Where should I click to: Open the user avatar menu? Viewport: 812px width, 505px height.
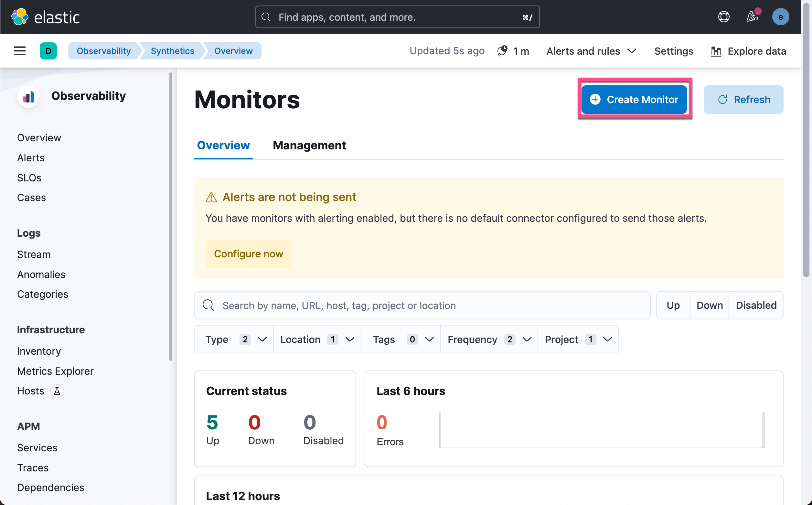coord(780,17)
